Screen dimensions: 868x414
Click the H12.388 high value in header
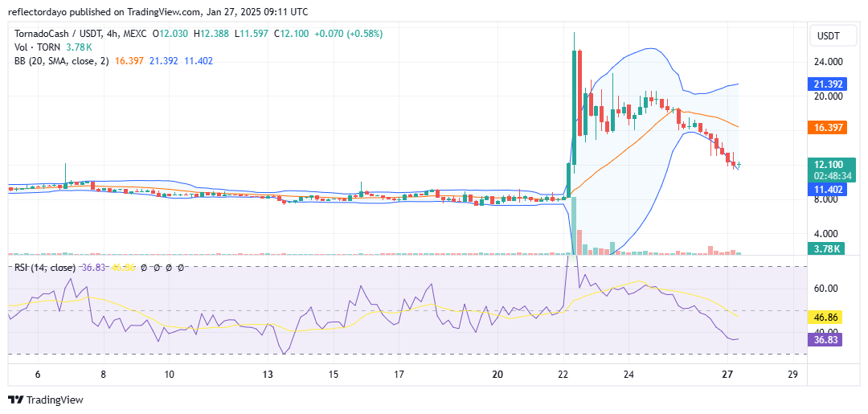[212, 34]
